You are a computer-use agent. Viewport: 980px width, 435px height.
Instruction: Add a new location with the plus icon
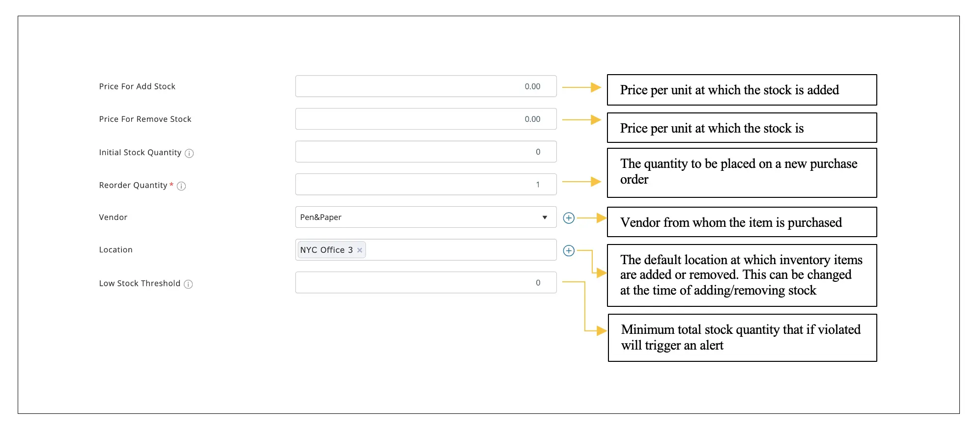569,251
